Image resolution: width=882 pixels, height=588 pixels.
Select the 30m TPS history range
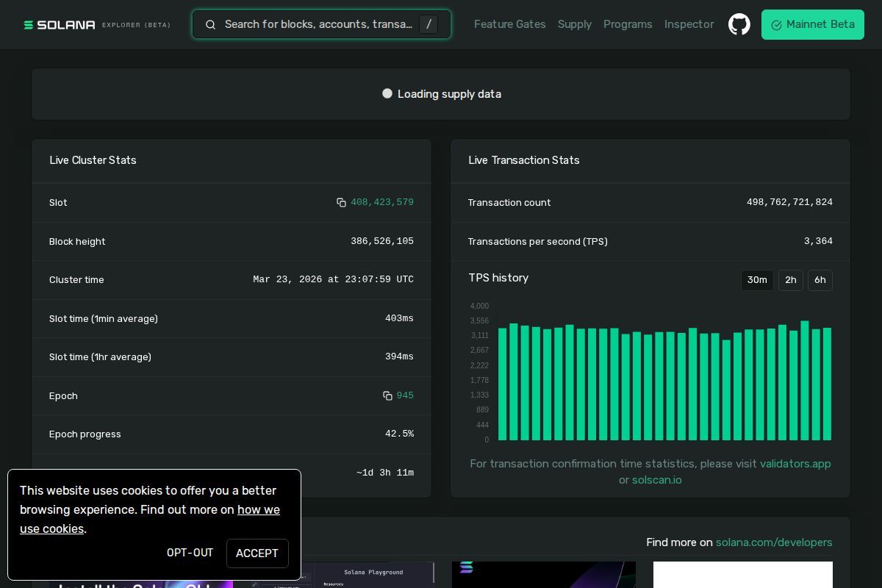(756, 280)
